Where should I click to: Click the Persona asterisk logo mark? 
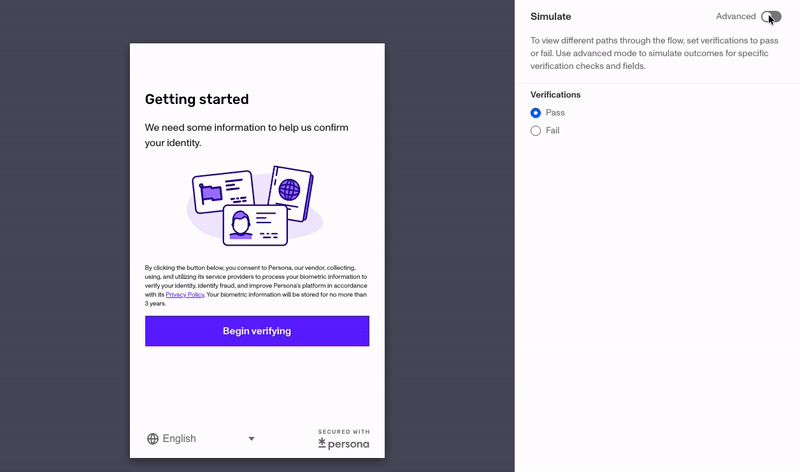(322, 443)
